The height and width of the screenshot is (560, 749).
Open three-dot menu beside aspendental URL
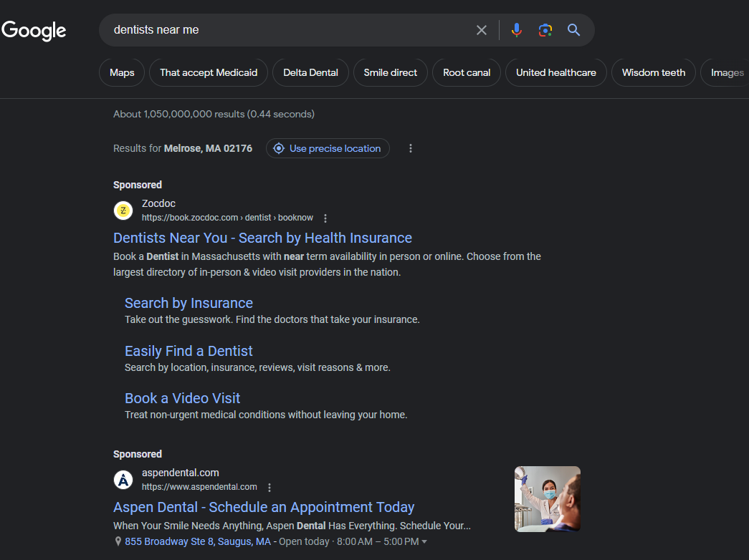pos(269,488)
